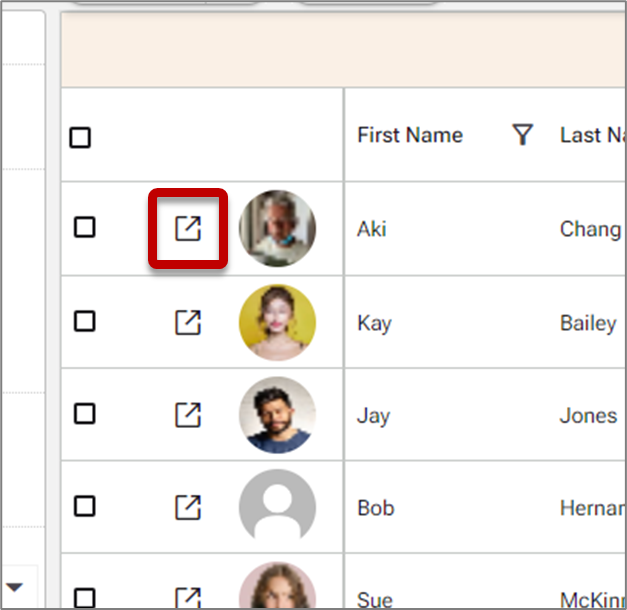Screen dimensions: 627x610
Task: Expand the dropdown arrow in the left panel
Action: (15, 586)
